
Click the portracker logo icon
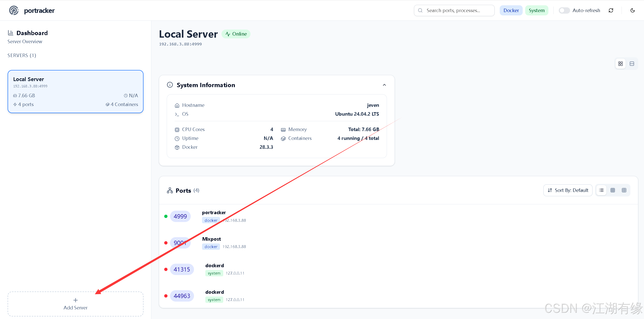tap(14, 10)
